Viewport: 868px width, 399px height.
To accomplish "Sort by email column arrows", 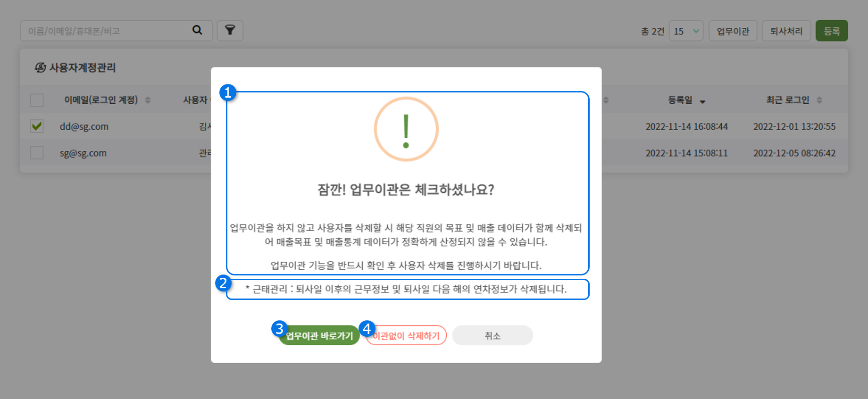I will [x=148, y=100].
